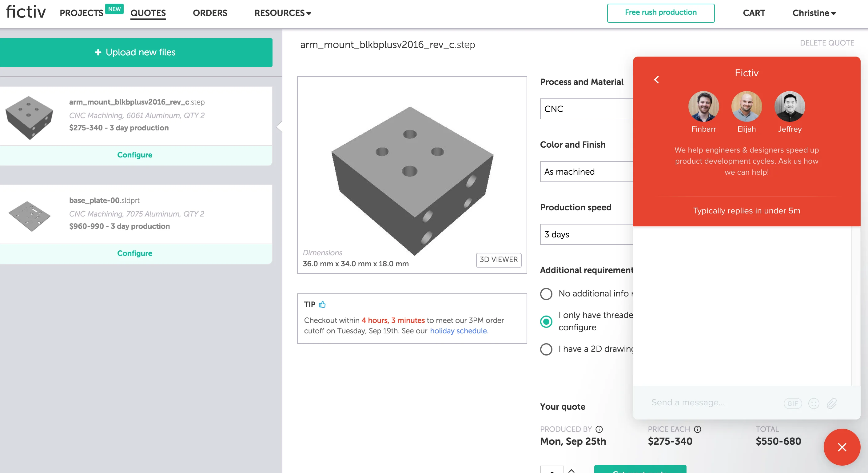The width and height of the screenshot is (868, 473).
Task: Go back in the Fictiv chat panel
Action: pyautogui.click(x=656, y=80)
